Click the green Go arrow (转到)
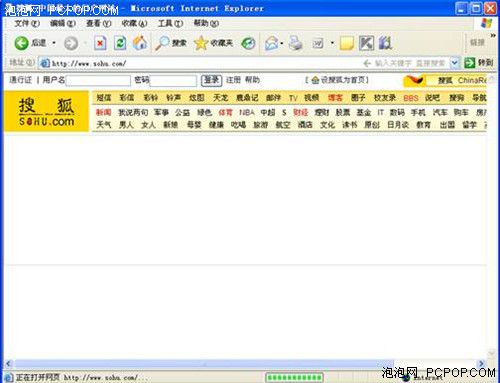 pyautogui.click(x=469, y=62)
